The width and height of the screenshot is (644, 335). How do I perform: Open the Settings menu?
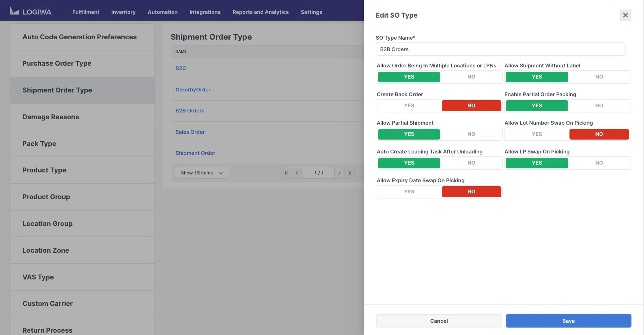coord(311,12)
